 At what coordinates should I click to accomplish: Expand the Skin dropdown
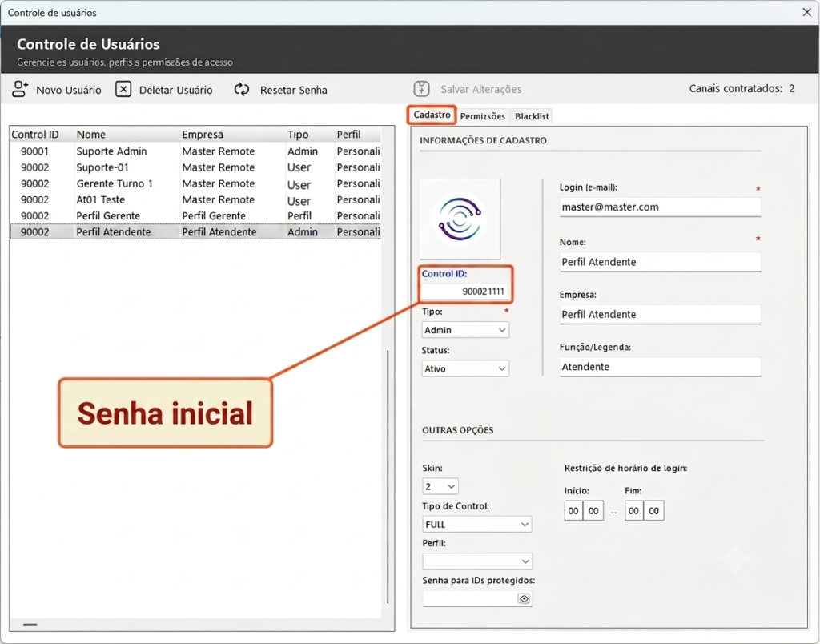[x=440, y=486]
